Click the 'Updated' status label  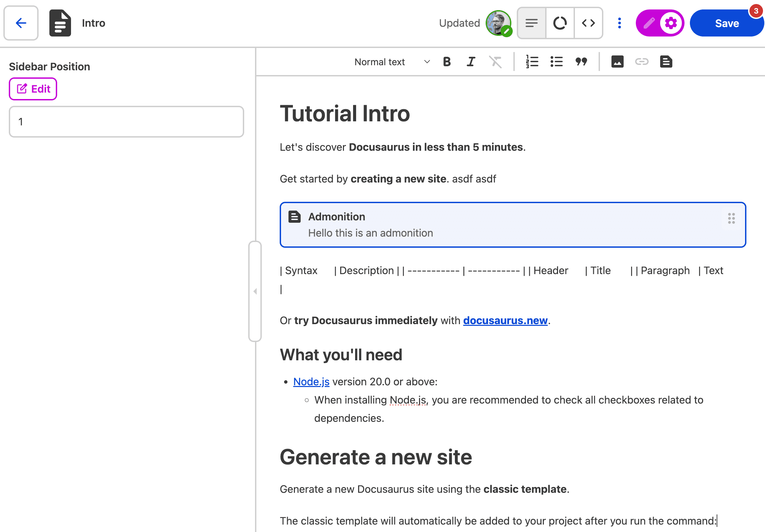[x=459, y=23]
